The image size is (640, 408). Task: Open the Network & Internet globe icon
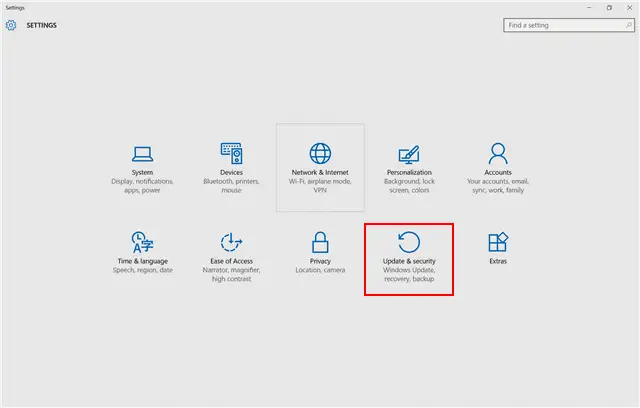320,153
